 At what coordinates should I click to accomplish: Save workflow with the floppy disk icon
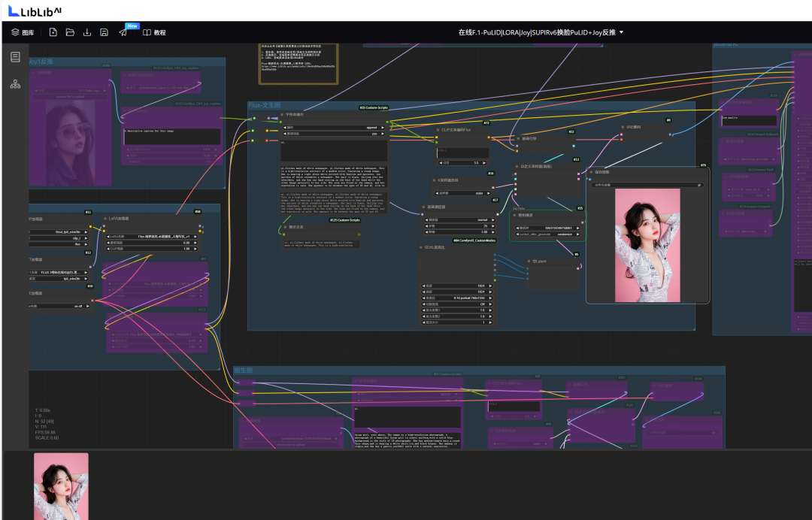pos(104,32)
